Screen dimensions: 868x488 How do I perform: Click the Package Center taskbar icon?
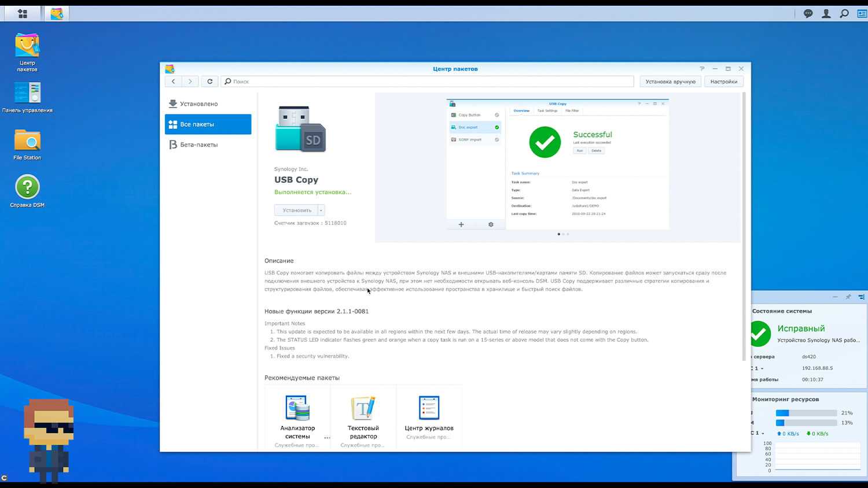tap(57, 13)
